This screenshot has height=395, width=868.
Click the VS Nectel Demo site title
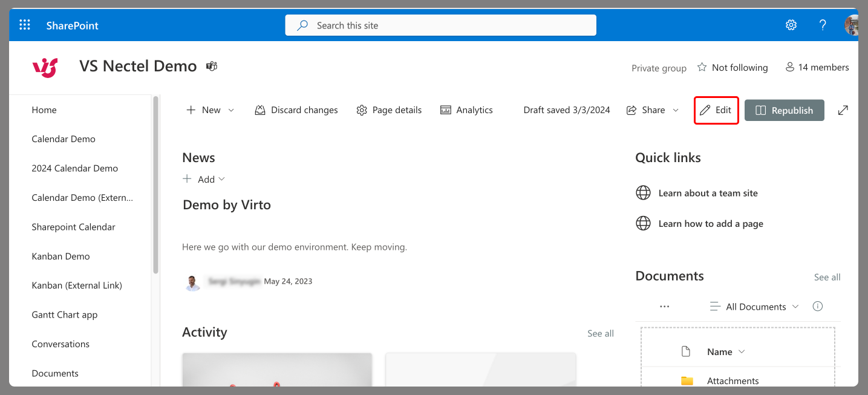[138, 66]
